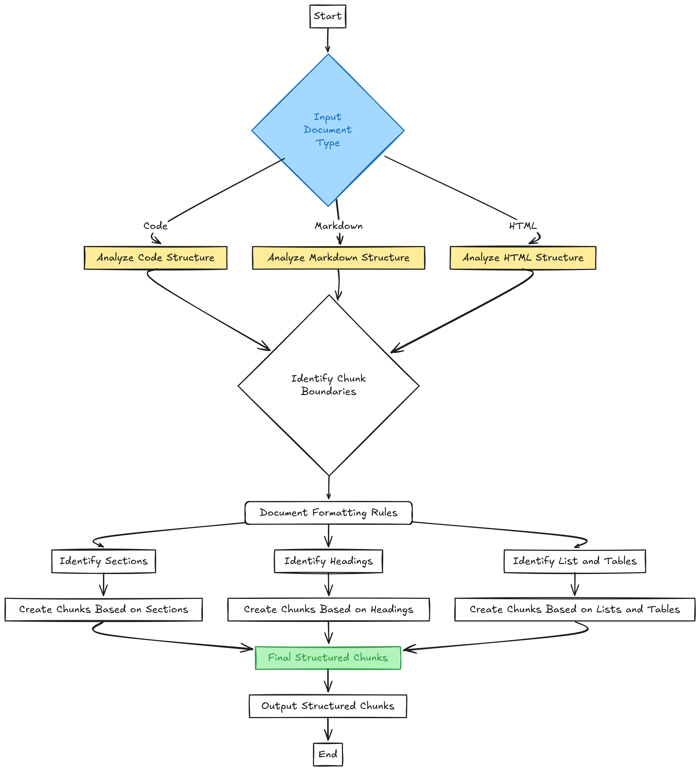Select the End node at bottom
This screenshot has width=700, height=771.
coord(350,752)
